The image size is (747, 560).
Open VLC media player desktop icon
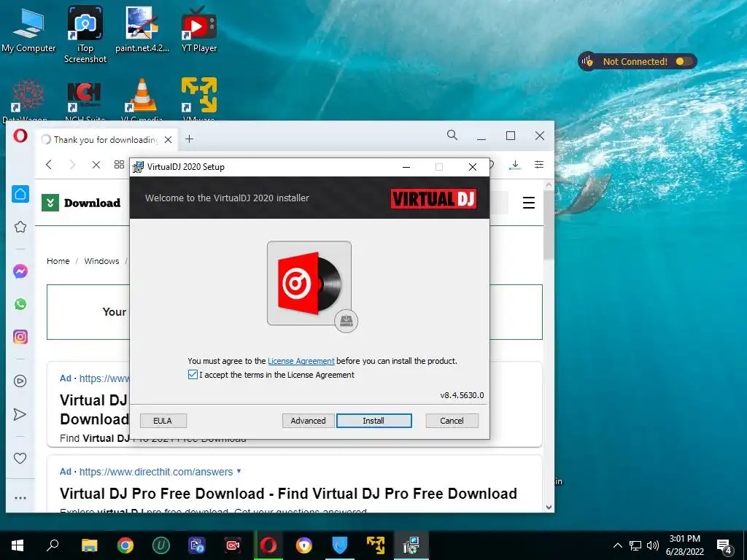[142, 100]
